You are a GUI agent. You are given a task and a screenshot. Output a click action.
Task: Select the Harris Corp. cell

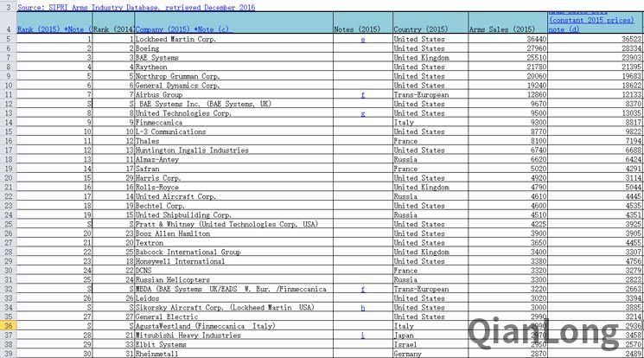233,178
